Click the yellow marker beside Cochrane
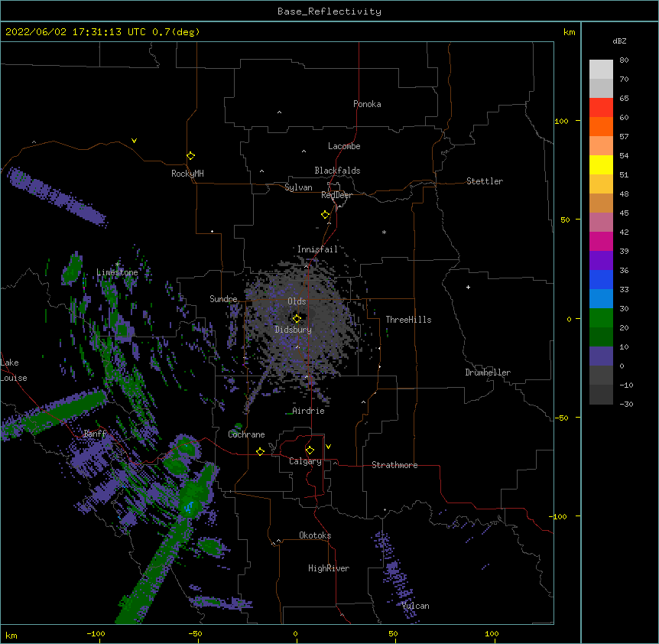Screen dimensions: 659x644 [260, 451]
